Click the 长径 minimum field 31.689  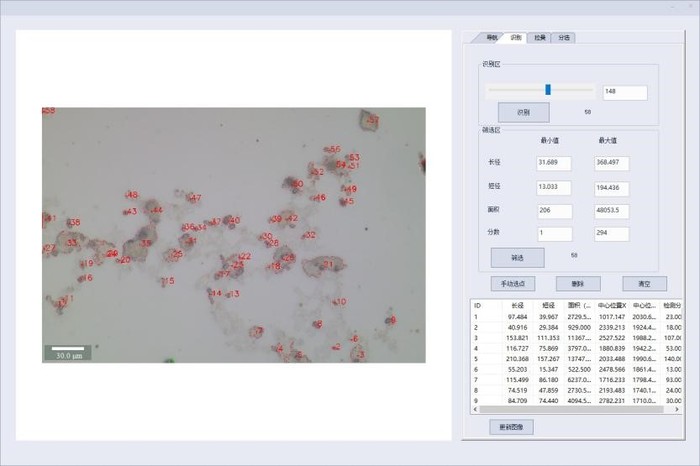coord(553,162)
